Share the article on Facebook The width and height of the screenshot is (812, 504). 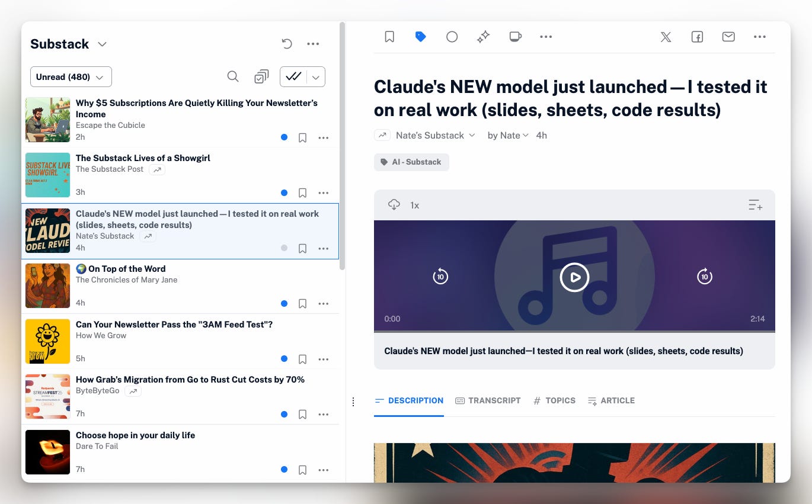[697, 37]
